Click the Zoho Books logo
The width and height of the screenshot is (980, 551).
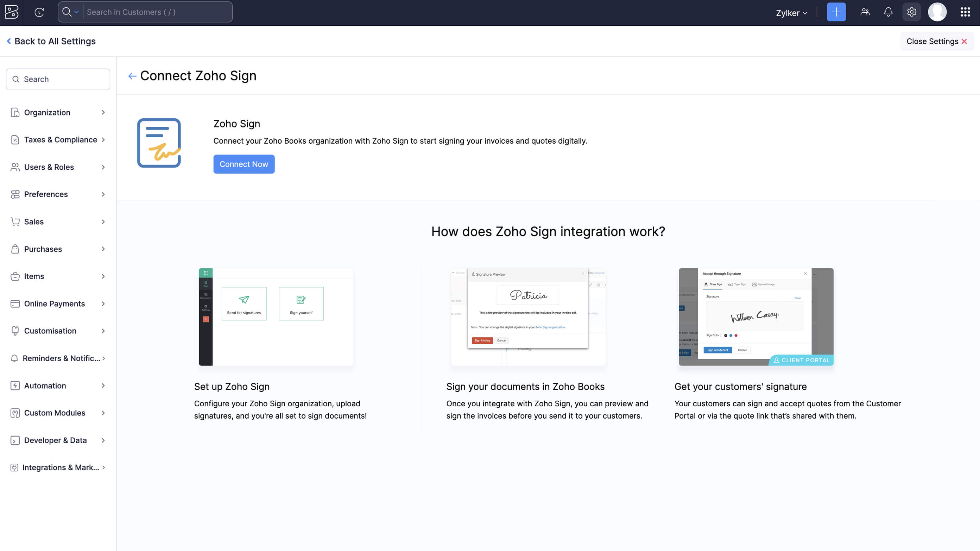pos(11,13)
